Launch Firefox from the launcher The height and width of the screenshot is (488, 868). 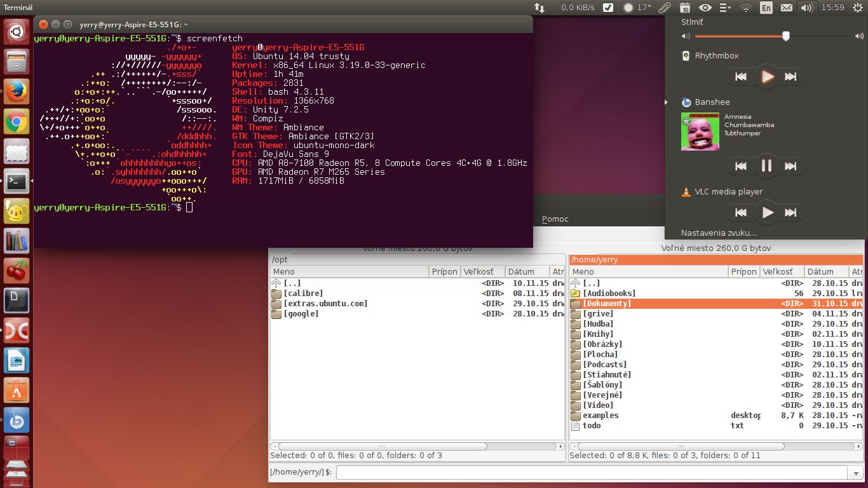tap(17, 91)
